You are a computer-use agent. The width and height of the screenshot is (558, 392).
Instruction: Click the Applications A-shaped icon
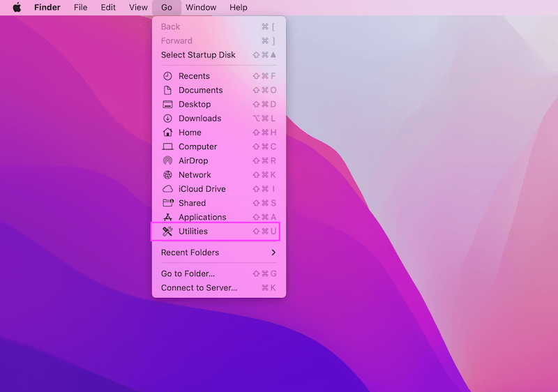(167, 217)
